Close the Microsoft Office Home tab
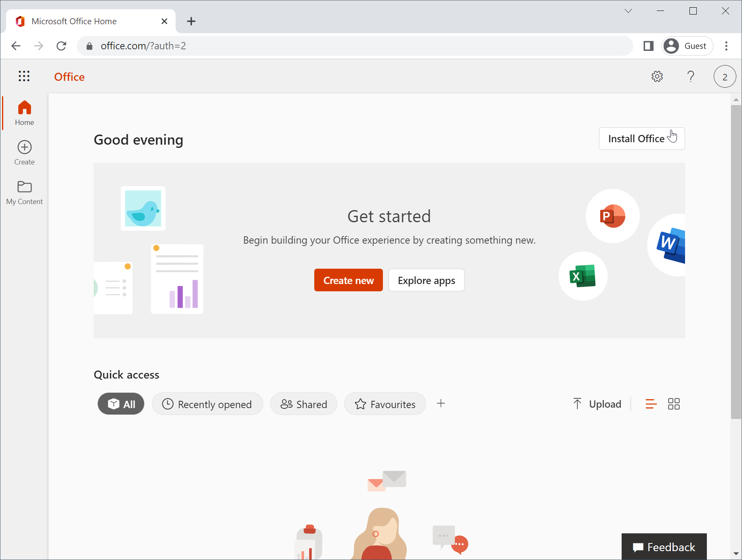This screenshot has width=742, height=560. [164, 21]
